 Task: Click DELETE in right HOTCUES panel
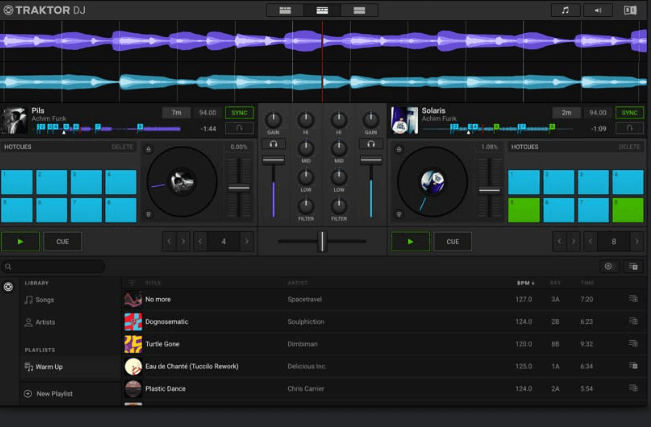point(629,147)
